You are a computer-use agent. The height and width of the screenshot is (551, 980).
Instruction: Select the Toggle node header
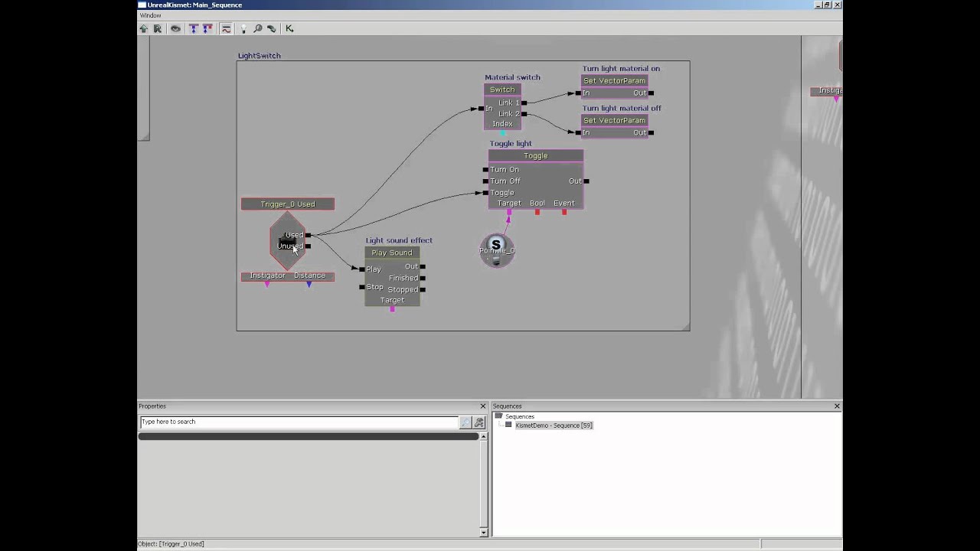tap(536, 156)
